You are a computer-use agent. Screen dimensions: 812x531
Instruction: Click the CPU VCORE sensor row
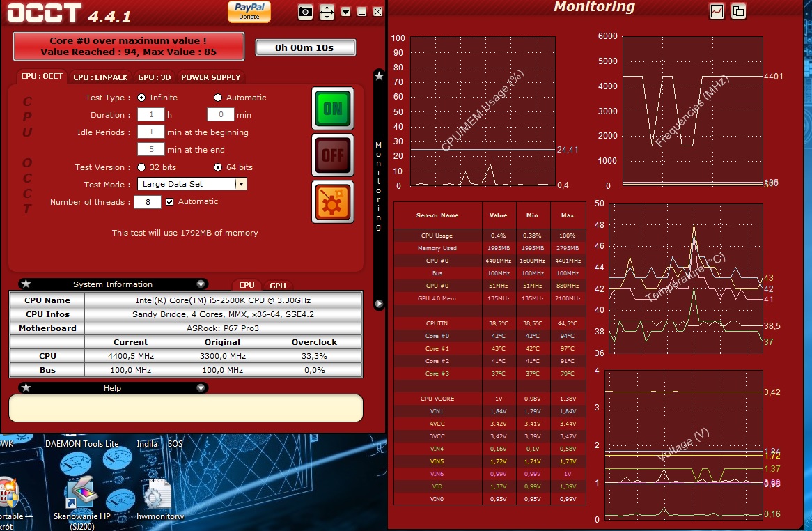coord(490,399)
